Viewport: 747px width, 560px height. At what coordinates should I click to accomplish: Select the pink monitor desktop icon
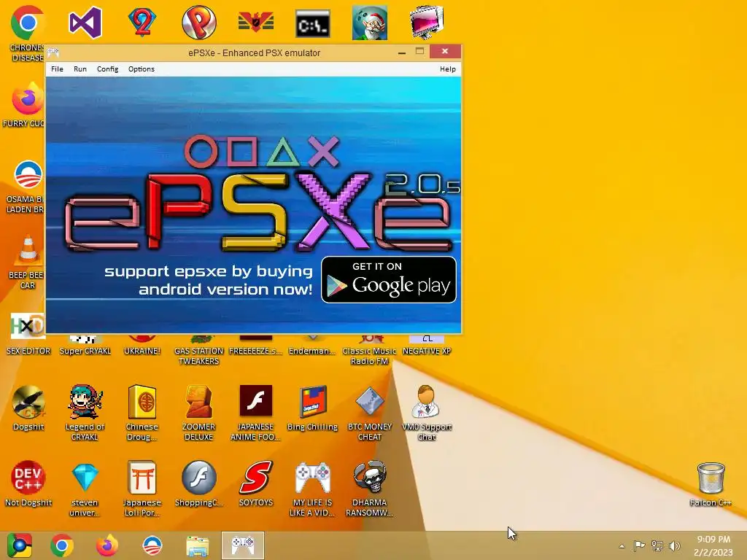pyautogui.click(x=426, y=23)
